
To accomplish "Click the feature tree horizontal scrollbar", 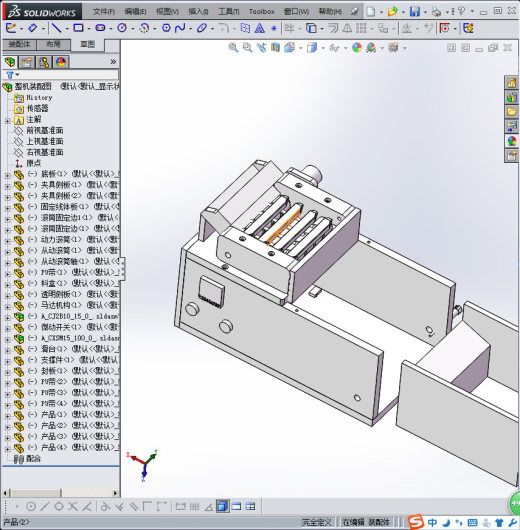I will [x=61, y=493].
